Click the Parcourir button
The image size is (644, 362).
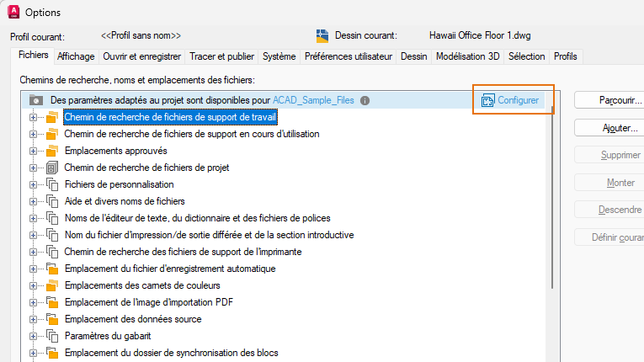click(609, 100)
